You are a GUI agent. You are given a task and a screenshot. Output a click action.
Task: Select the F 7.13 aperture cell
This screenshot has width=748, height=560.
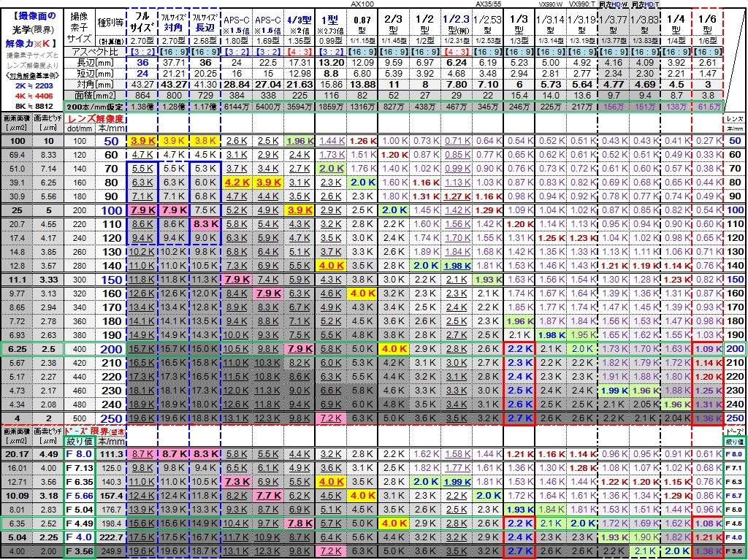pos(79,468)
